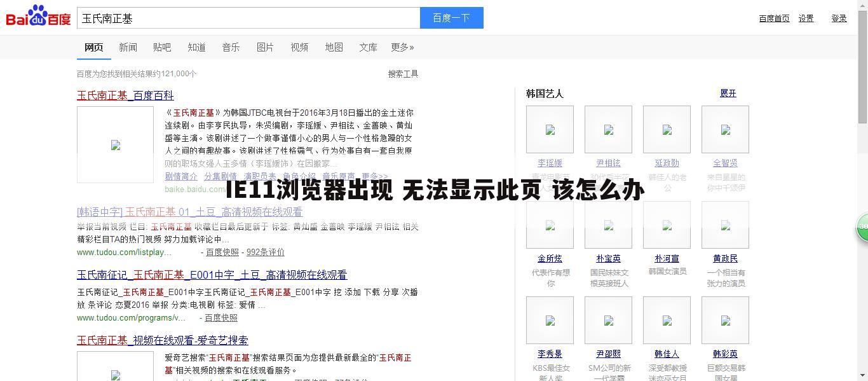Select the 音乐 music search tab
The width and height of the screenshot is (868, 381).
(231, 47)
